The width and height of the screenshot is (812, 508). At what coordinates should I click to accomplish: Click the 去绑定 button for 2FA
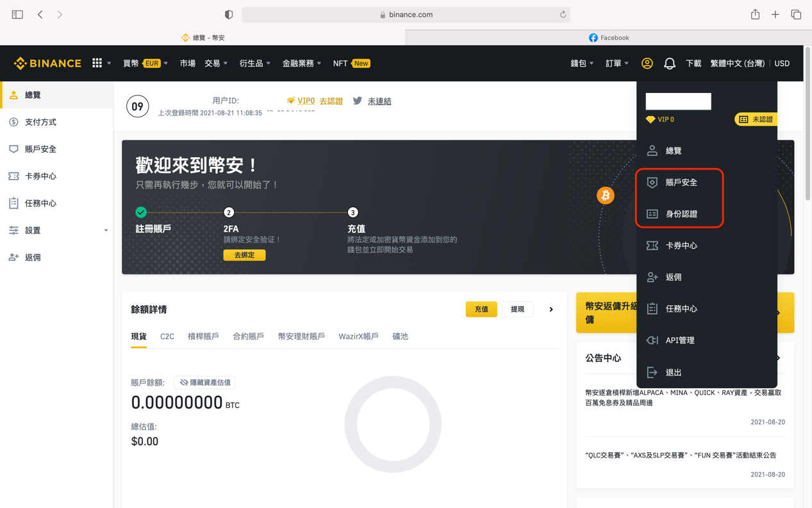point(244,255)
